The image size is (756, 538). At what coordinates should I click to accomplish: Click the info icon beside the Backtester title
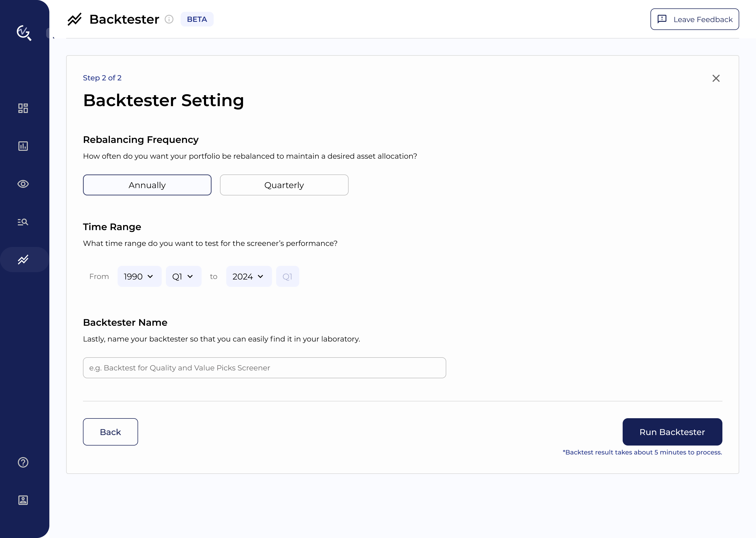[x=169, y=19]
